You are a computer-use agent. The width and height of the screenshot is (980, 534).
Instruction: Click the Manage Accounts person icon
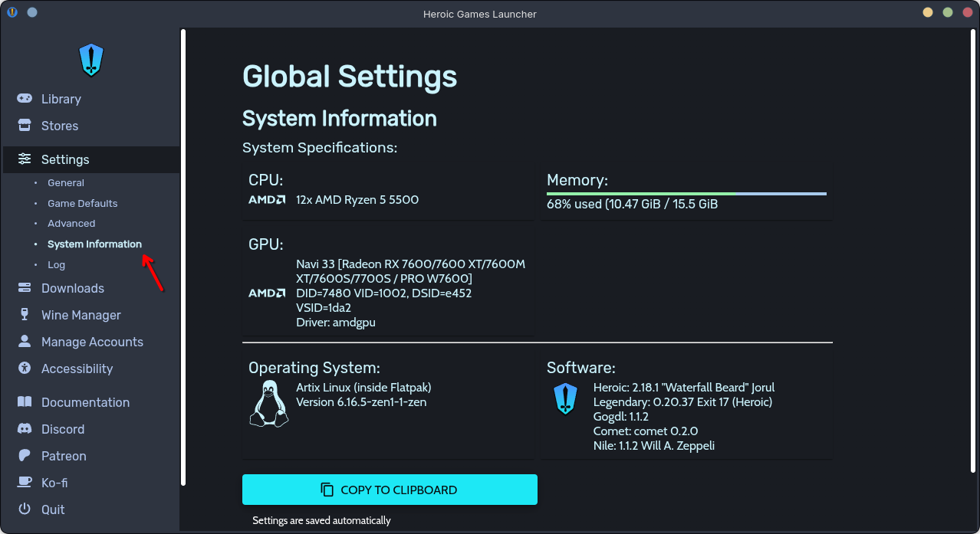[x=25, y=342]
